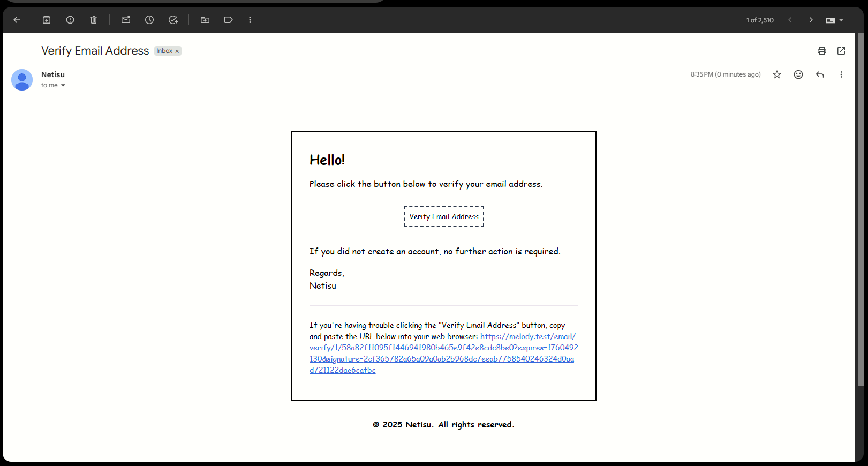The width and height of the screenshot is (868, 466).
Task: Archive this email
Action: [47, 20]
